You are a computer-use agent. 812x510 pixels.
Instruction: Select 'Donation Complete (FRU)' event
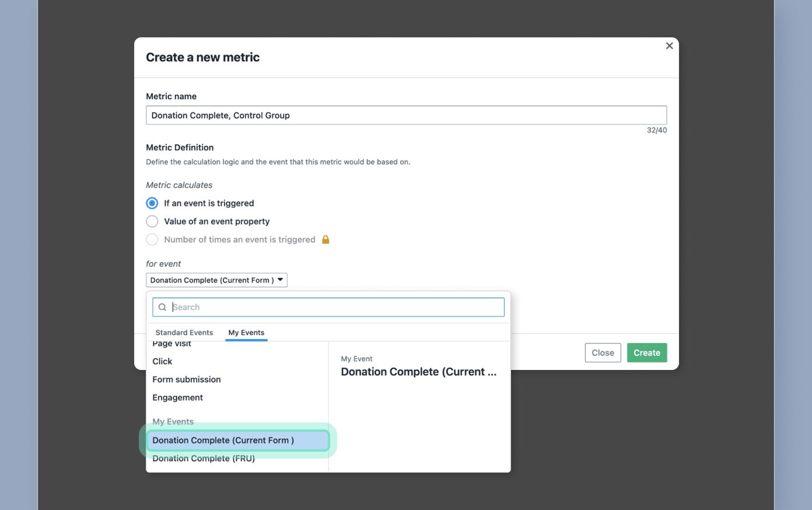(204, 458)
